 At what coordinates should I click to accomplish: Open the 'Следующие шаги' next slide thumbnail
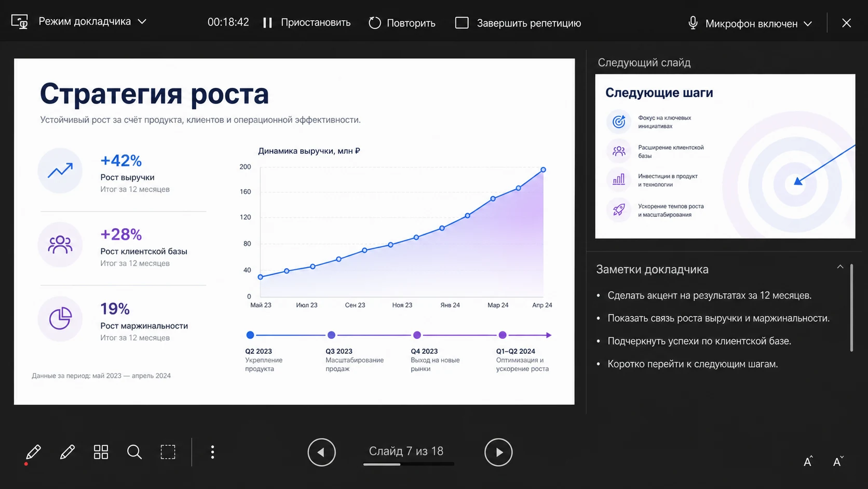[x=725, y=156]
